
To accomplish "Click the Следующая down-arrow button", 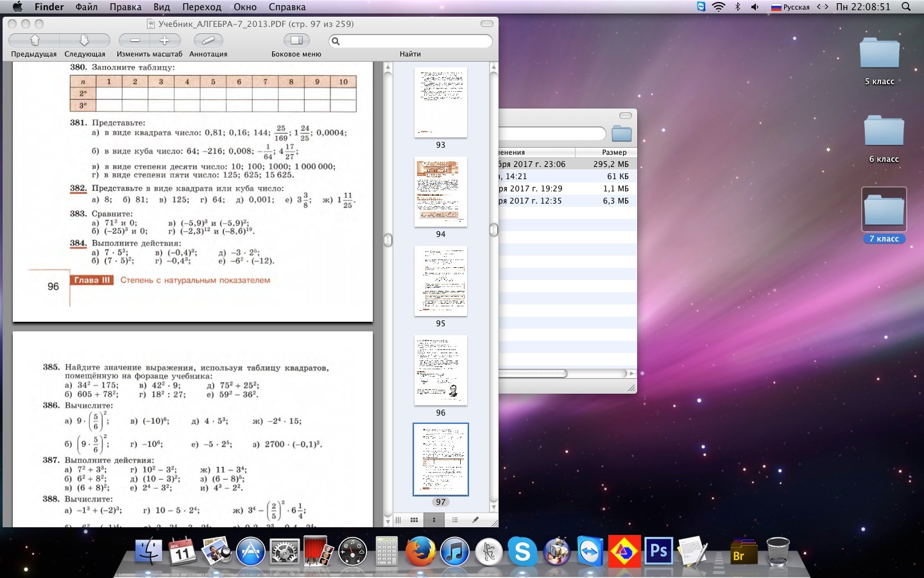I will coord(84,40).
